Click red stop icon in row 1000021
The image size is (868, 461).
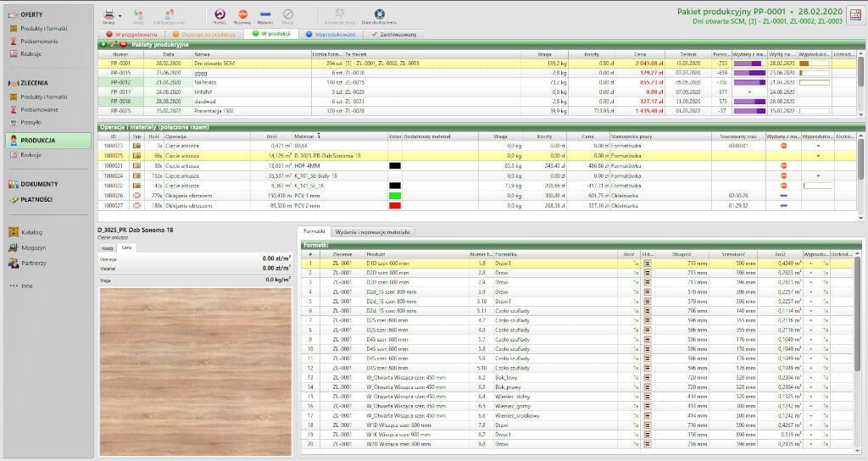pos(783,166)
